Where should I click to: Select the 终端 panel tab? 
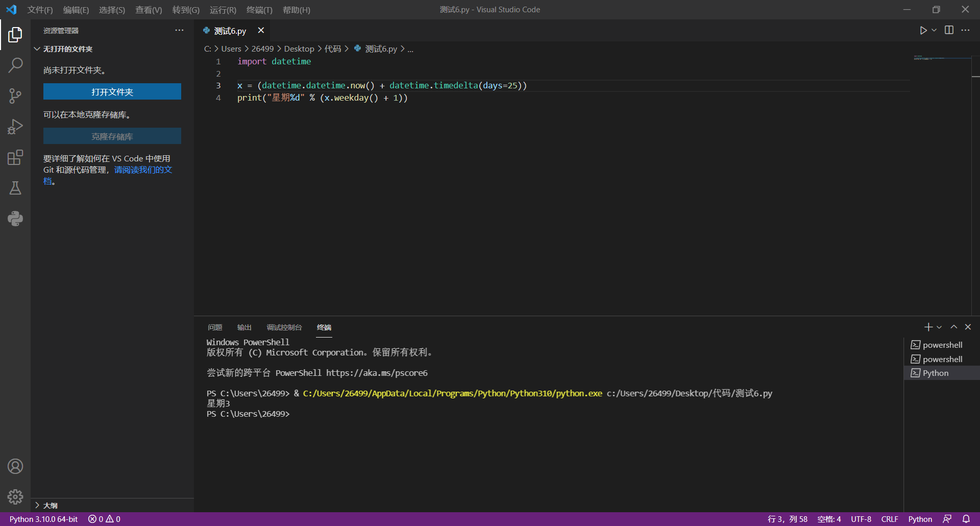324,327
